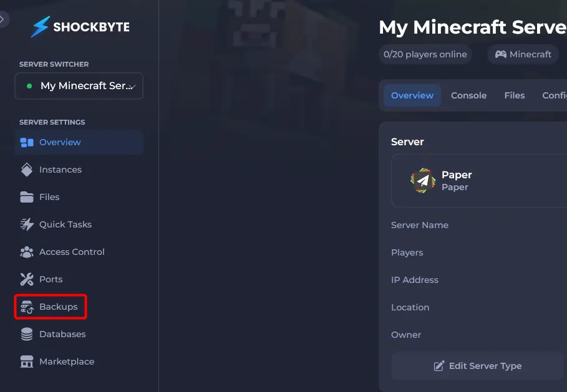Open Files in the sidebar menu
This screenshot has height=392, width=567.
tap(79, 198)
